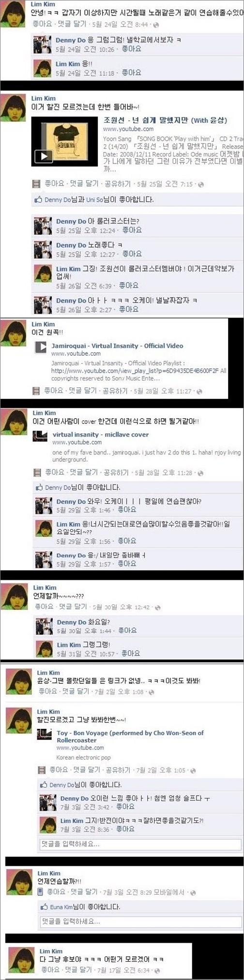This screenshot has height=980, width=244.
Task: Click the mobile phone icon on the 언제연습할까 post
Action: tap(41, 891)
